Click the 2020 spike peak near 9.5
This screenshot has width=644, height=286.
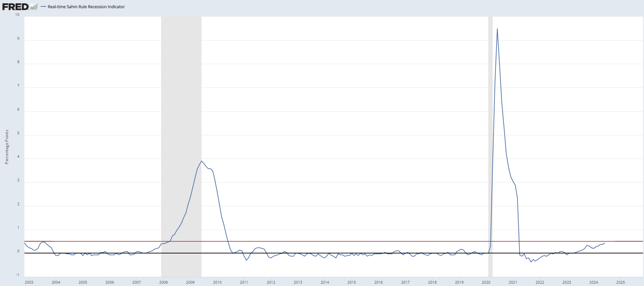497,29
